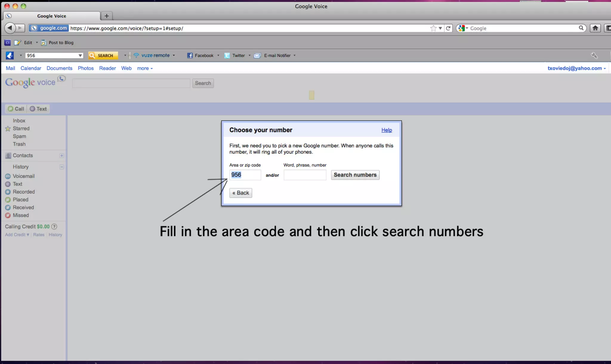This screenshot has height=364, width=611.
Task: Open the Help link in dialog
Action: (x=386, y=130)
